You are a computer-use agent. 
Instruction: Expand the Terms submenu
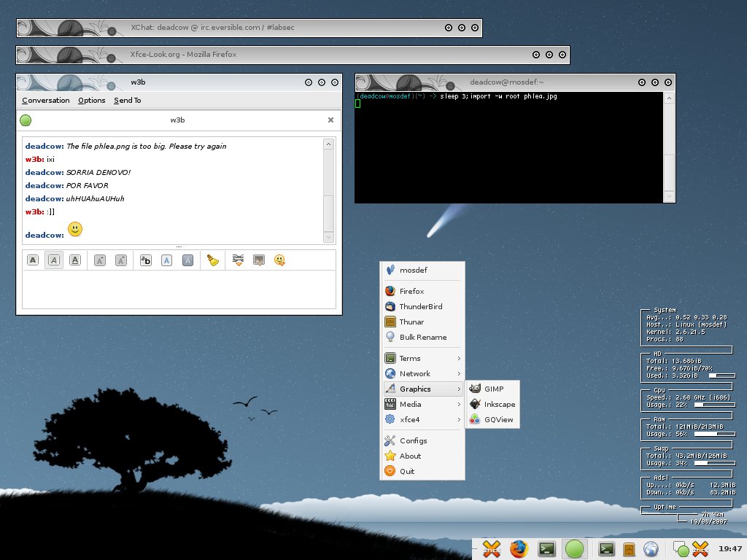click(422, 358)
